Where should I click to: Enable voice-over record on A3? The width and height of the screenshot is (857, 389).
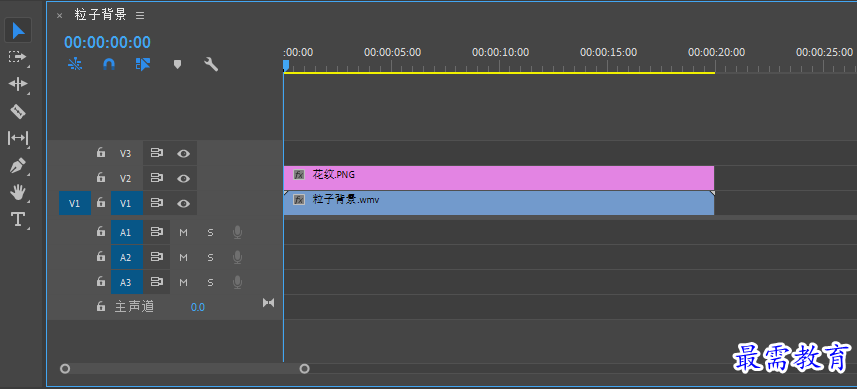click(237, 282)
